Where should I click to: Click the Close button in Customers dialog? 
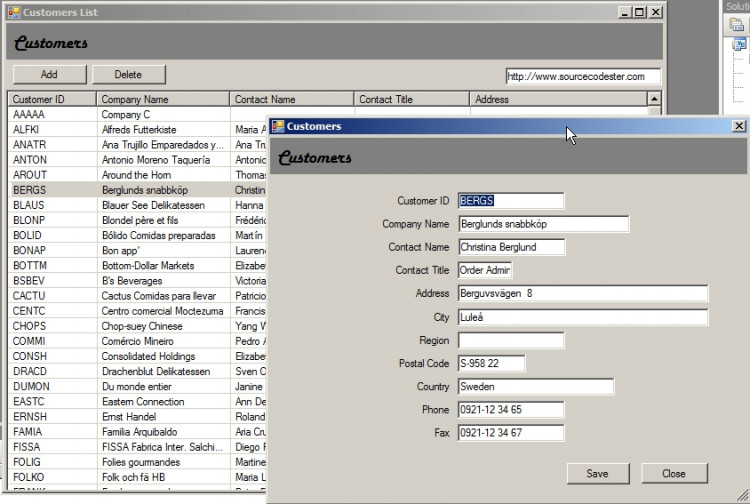click(x=674, y=473)
